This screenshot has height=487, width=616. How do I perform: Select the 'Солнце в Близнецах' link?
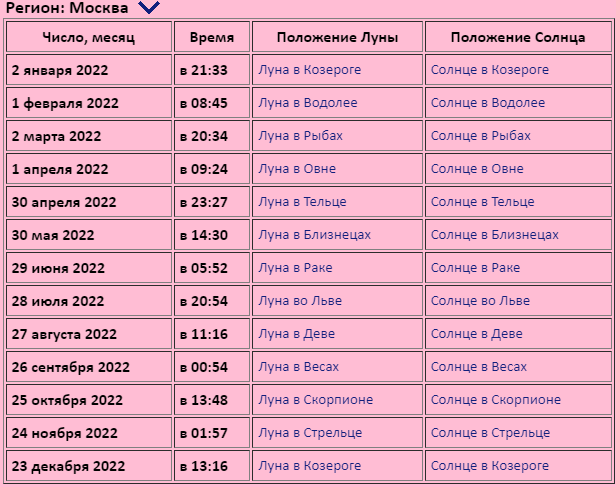click(494, 235)
